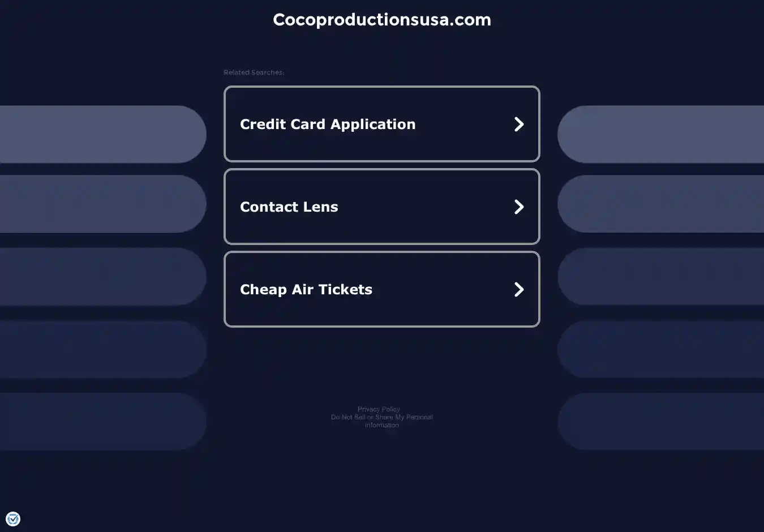Viewport: 764px width, 532px height.
Task: Click the arrow icon on Credit Card Application
Action: (518, 124)
